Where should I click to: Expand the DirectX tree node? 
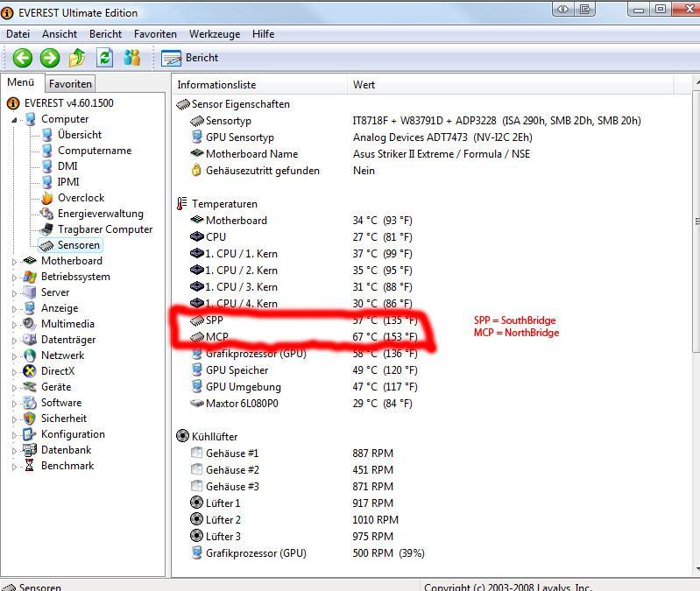point(14,371)
